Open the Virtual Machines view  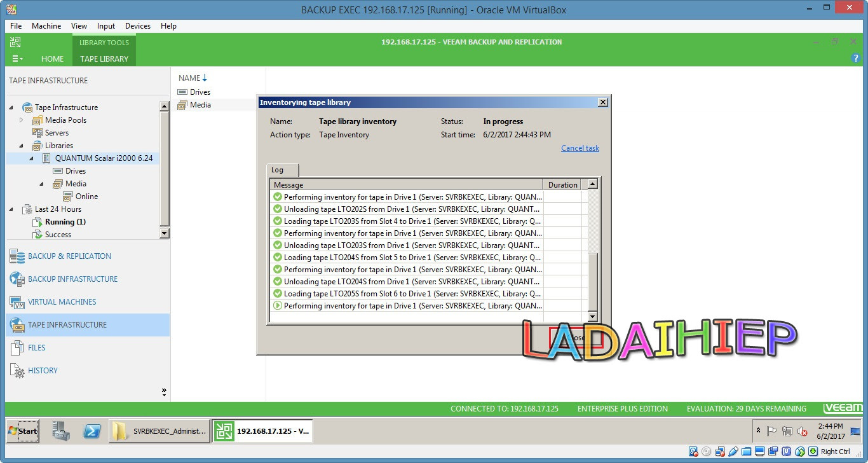tap(88, 302)
